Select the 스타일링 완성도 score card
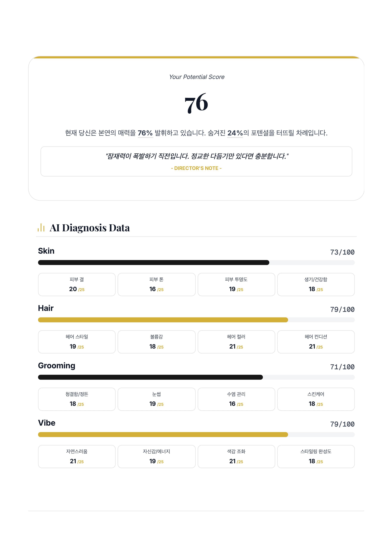The width and height of the screenshot is (392, 555). 316,456
